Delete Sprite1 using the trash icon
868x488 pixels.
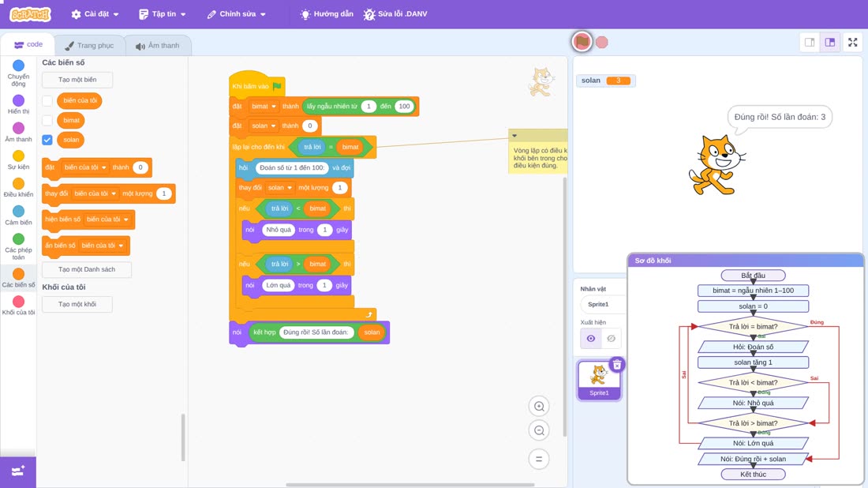coord(617,365)
